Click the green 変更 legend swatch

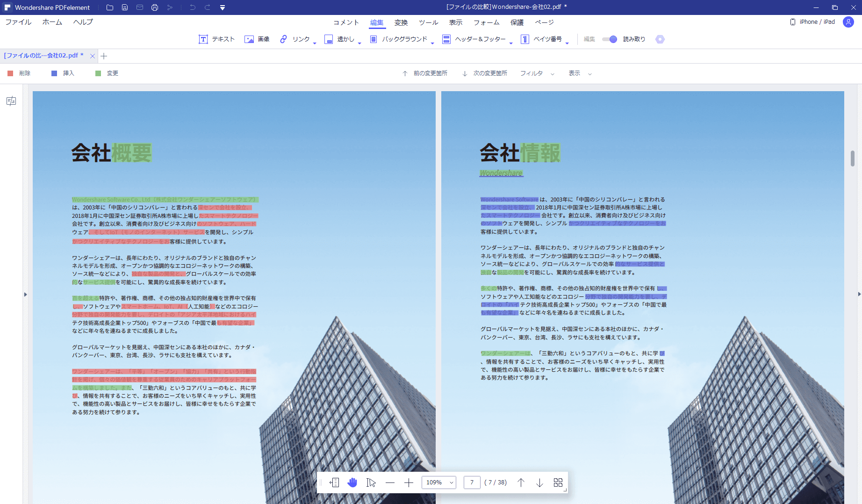98,73
